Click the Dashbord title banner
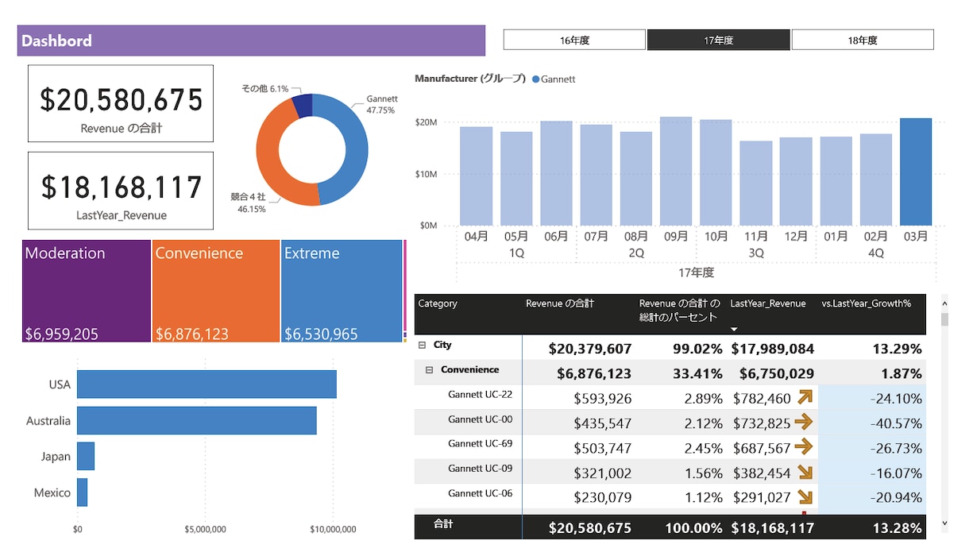This screenshot has width=969, height=560. point(251,41)
